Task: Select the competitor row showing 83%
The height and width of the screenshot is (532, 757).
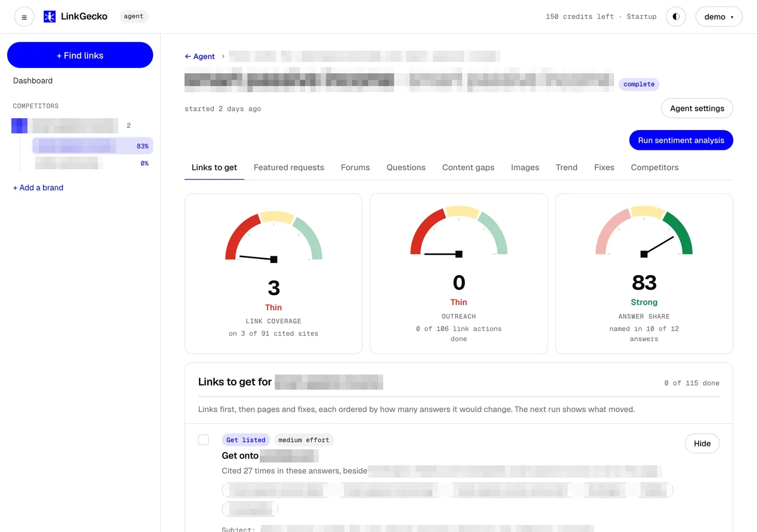Action: click(x=93, y=146)
